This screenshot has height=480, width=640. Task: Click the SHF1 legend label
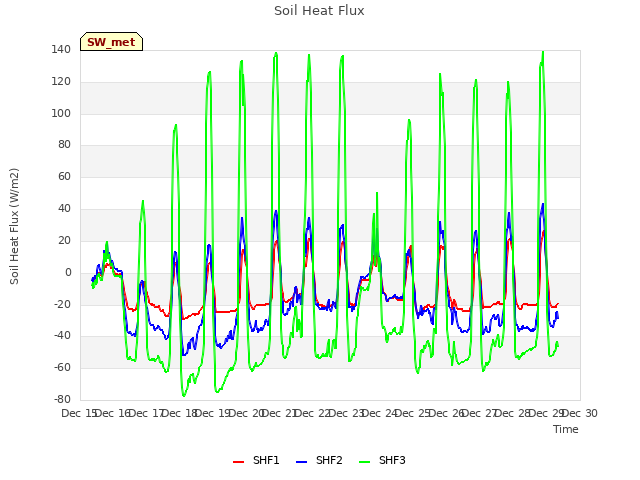266,460
